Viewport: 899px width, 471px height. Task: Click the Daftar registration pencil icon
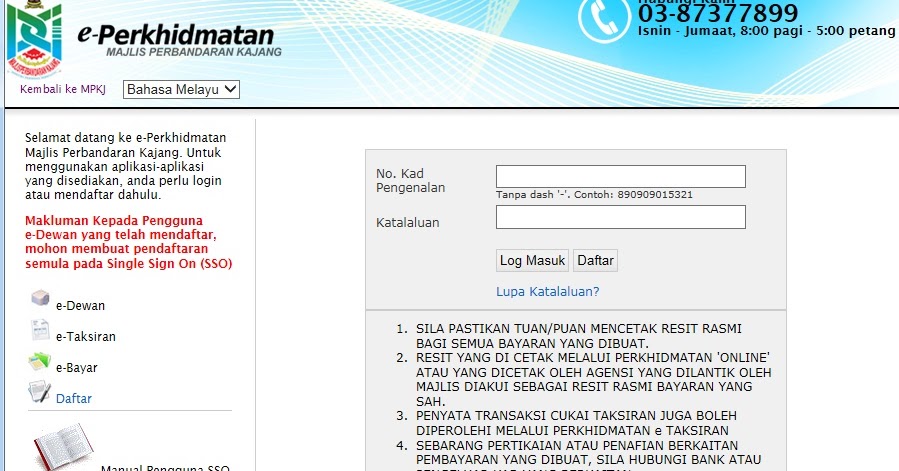(x=40, y=392)
